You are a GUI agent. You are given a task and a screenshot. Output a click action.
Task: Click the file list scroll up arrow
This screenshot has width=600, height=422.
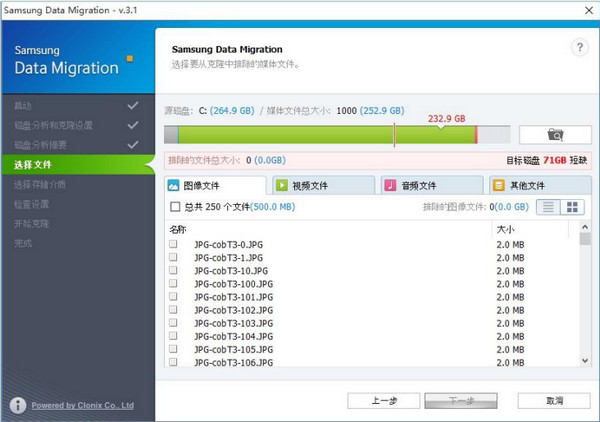[585, 227]
